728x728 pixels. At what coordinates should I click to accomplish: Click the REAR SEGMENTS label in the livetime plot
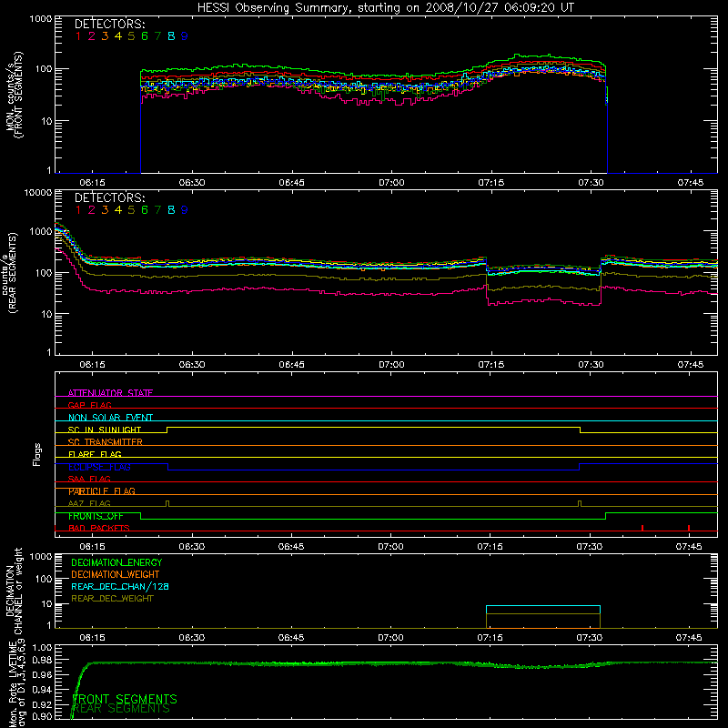[x=122, y=709]
